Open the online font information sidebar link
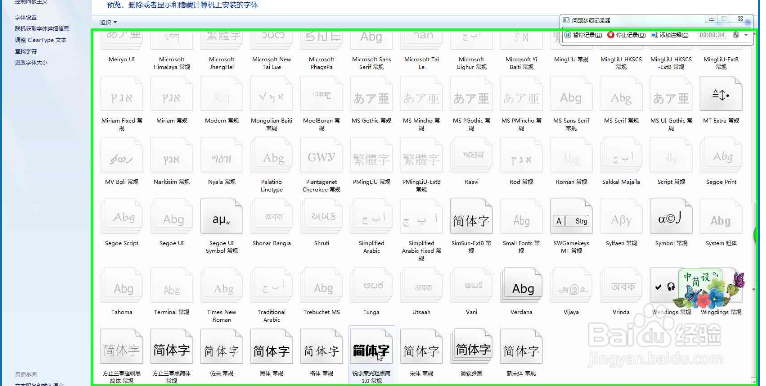The width and height of the screenshot is (766, 386). (x=42, y=28)
